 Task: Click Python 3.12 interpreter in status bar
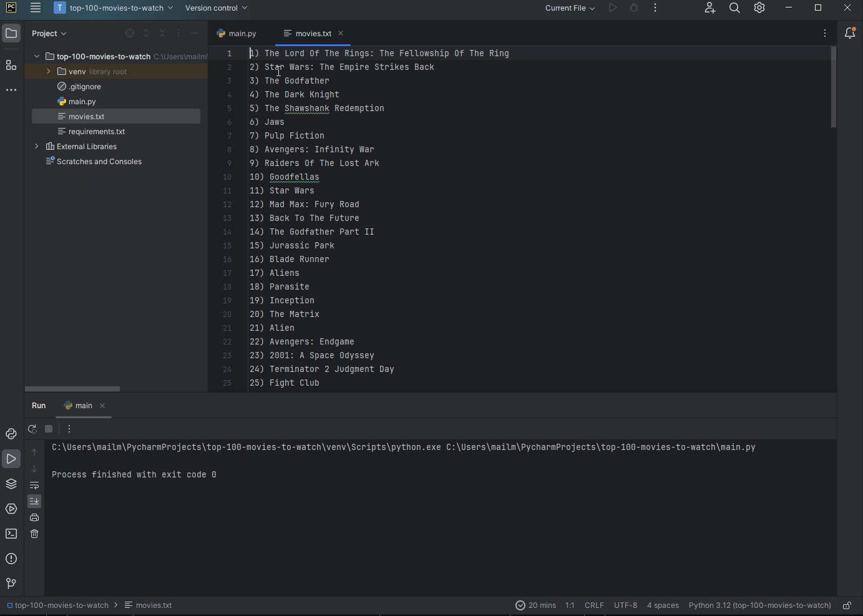(x=759, y=605)
